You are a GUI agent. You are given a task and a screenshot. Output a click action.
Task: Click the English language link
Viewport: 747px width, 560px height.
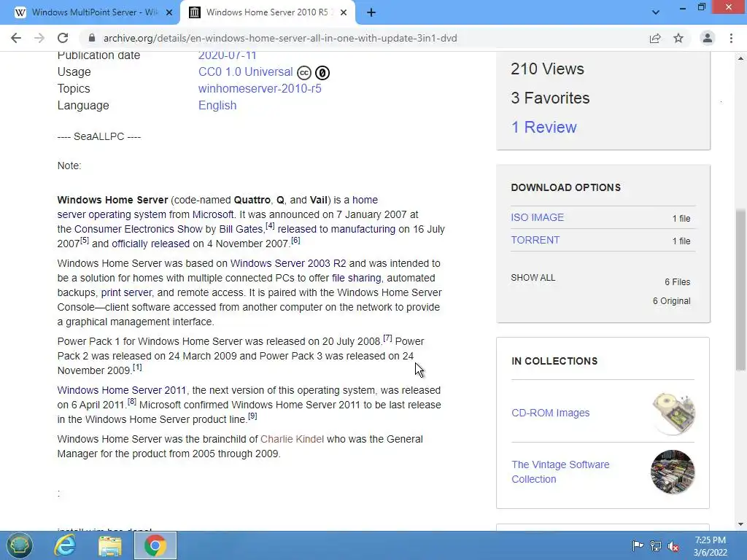(x=217, y=105)
